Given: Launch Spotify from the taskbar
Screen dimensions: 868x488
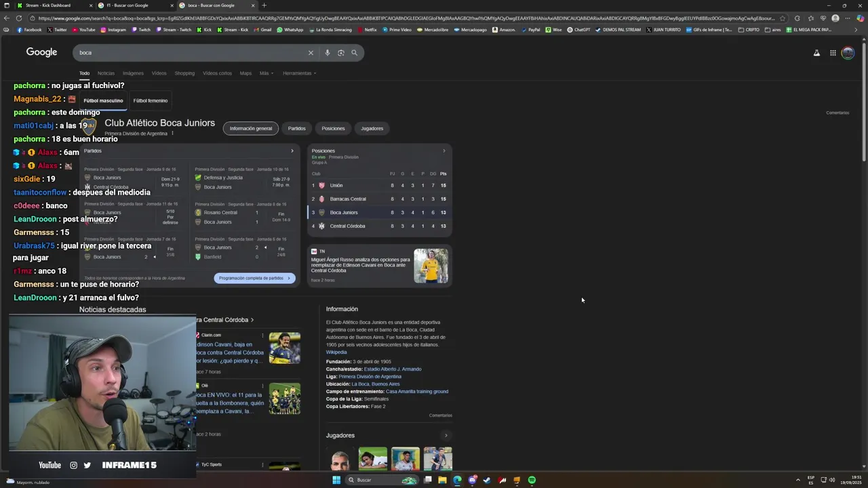Looking at the screenshot, I should pyautogui.click(x=532, y=480).
